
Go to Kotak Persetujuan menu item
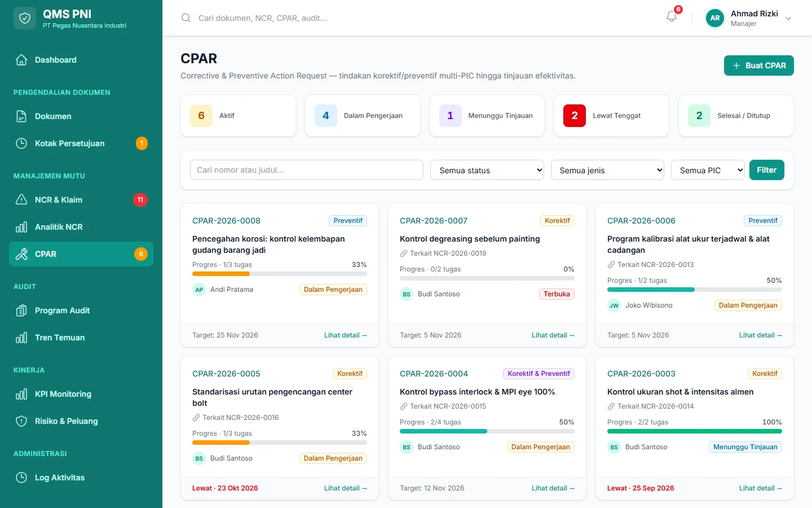tap(81, 143)
